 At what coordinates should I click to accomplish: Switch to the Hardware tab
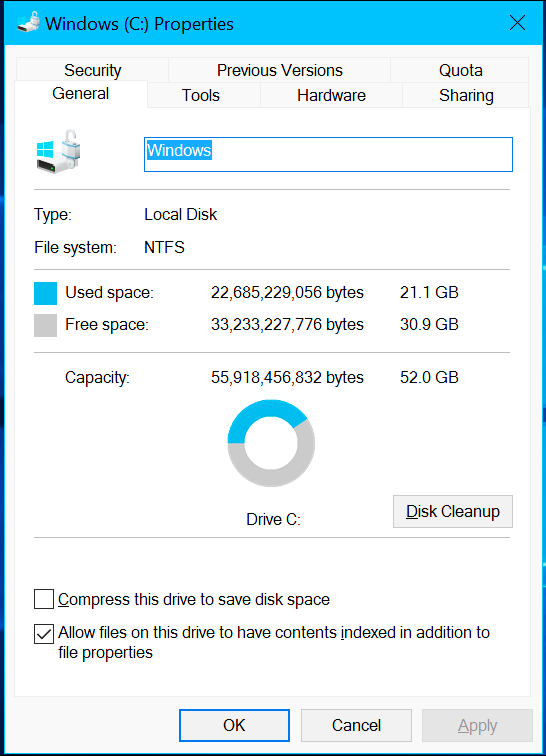click(x=331, y=95)
